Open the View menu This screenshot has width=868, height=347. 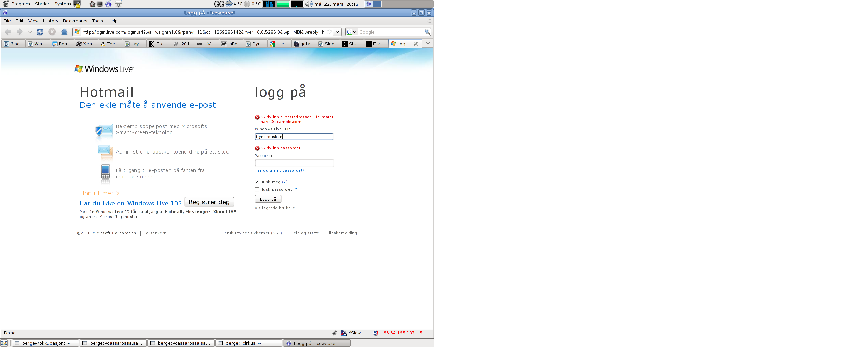33,21
